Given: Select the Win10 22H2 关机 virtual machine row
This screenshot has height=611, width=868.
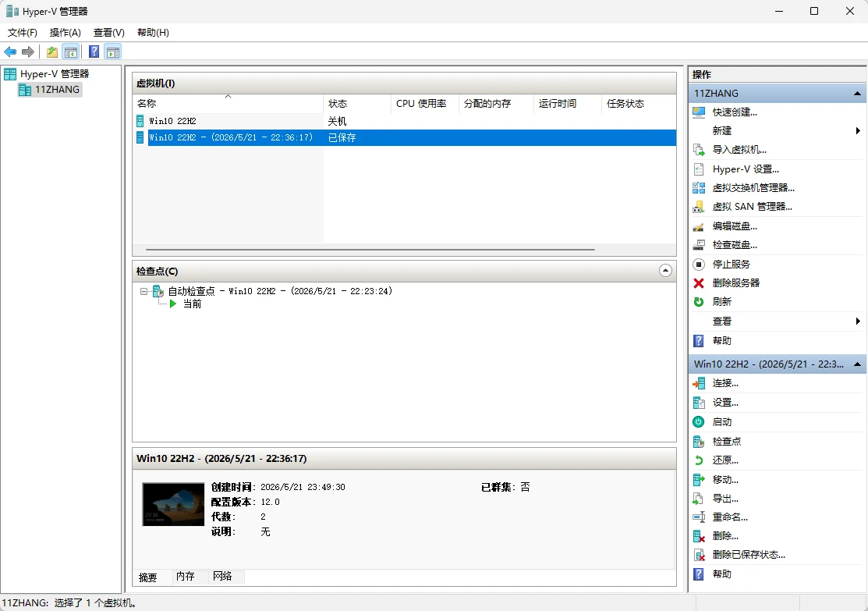Looking at the screenshot, I should point(404,121).
